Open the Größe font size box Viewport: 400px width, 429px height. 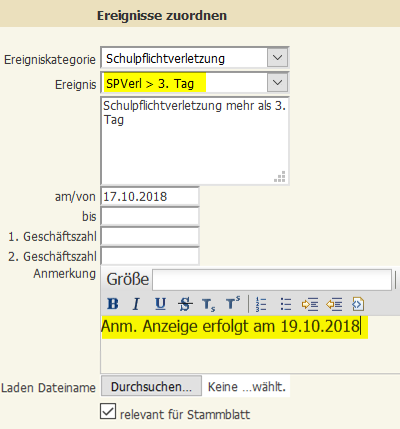pos(272,280)
